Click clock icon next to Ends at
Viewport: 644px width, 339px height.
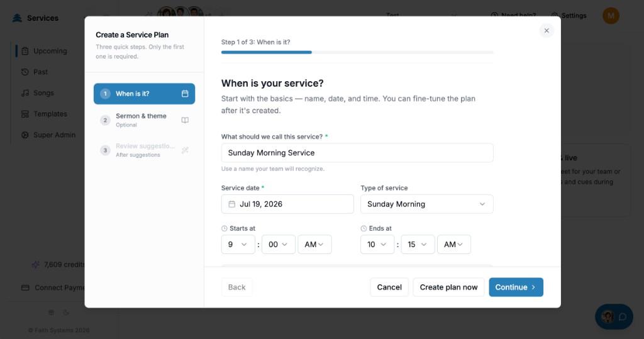pyautogui.click(x=364, y=228)
